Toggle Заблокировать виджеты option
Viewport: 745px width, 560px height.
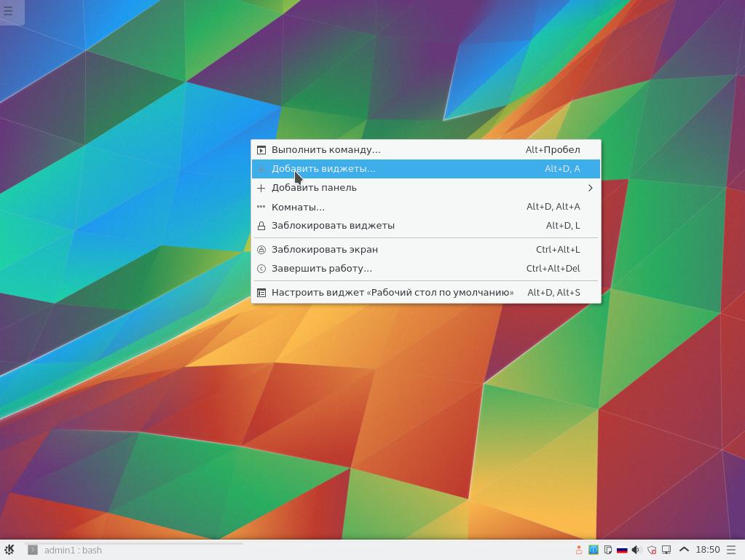click(x=333, y=226)
